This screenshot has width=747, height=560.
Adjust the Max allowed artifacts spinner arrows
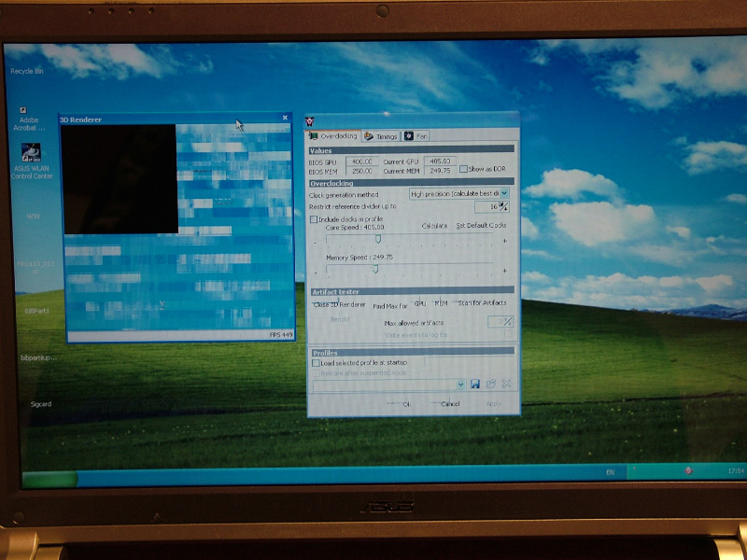(x=508, y=322)
